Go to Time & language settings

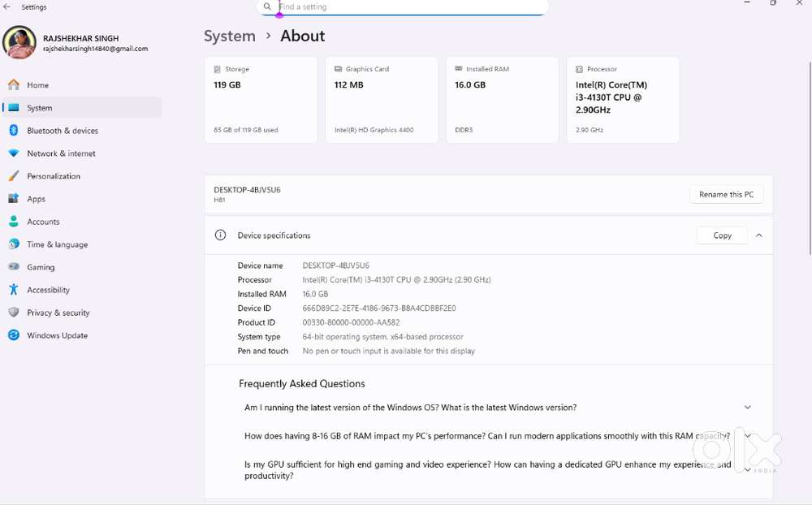(x=57, y=244)
